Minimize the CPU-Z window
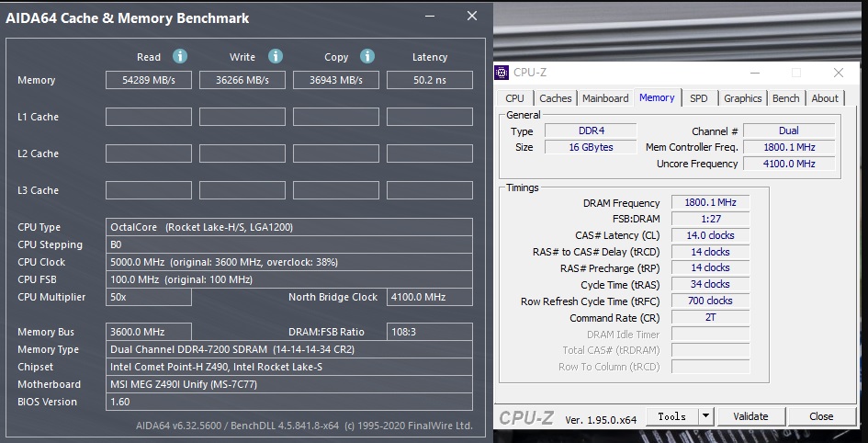 pyautogui.click(x=754, y=73)
